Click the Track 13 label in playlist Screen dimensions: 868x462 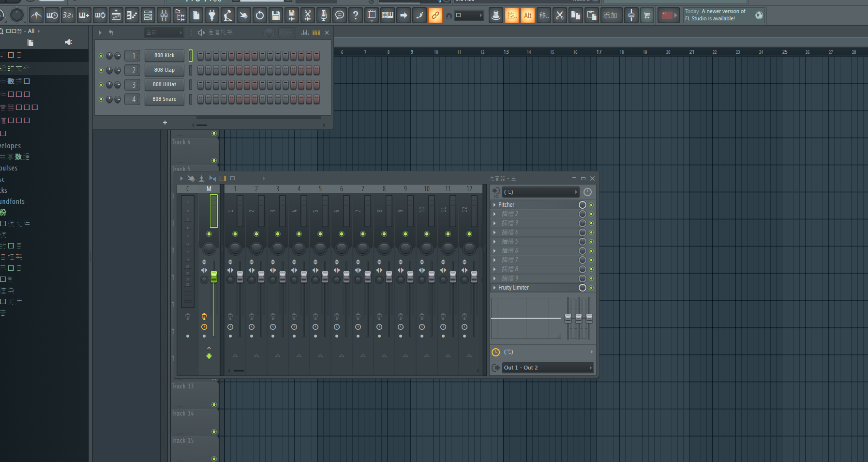183,386
